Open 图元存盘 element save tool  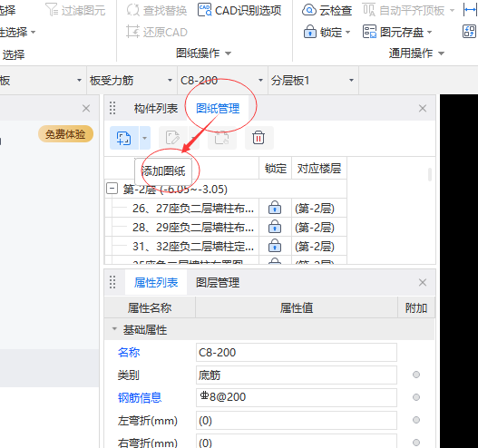tap(397, 32)
